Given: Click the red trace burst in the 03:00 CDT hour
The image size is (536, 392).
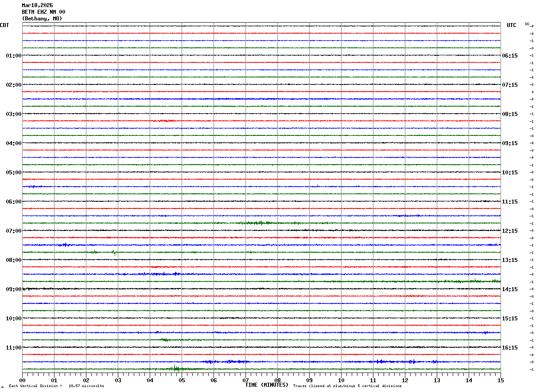Looking at the screenshot, I should (x=166, y=121).
